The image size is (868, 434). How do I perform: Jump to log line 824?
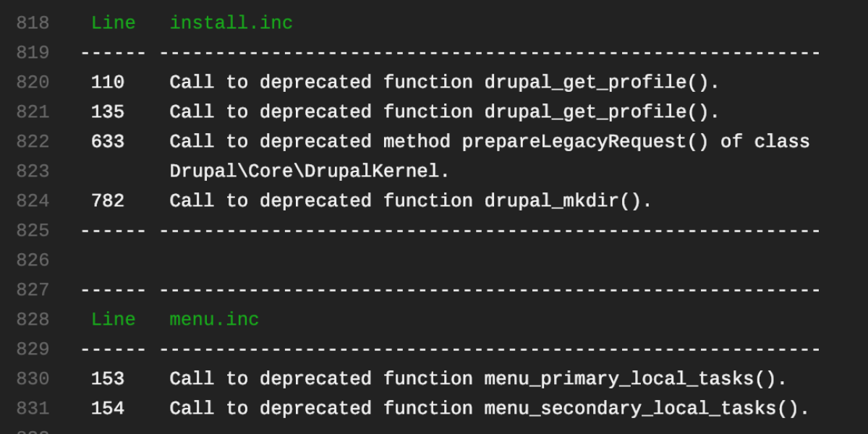(x=33, y=201)
